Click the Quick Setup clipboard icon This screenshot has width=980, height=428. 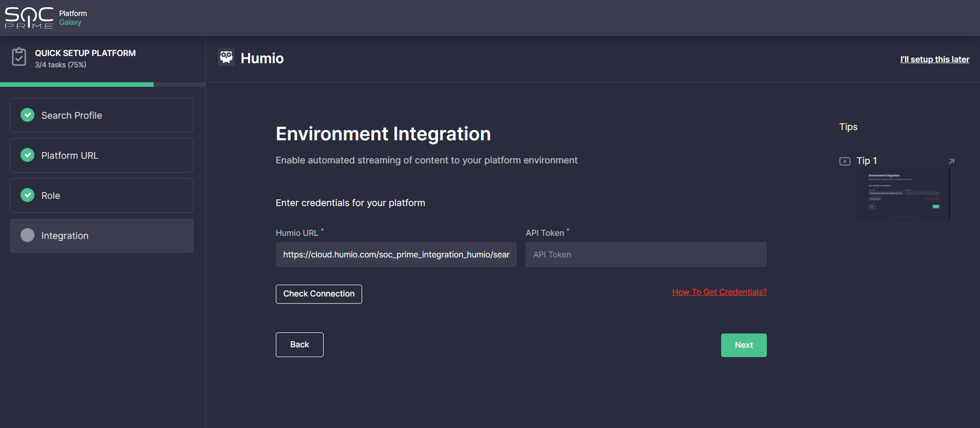[x=19, y=57]
